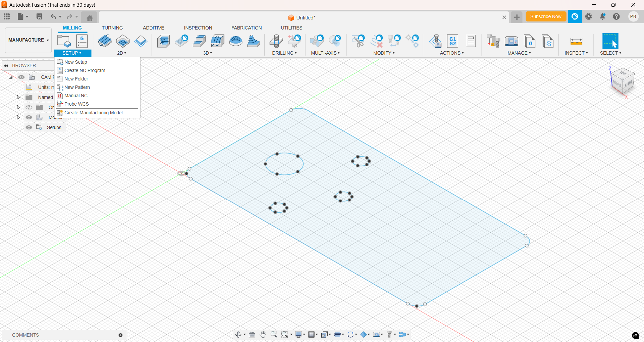Select the 3D Adaptive Clearing icon

(163, 41)
